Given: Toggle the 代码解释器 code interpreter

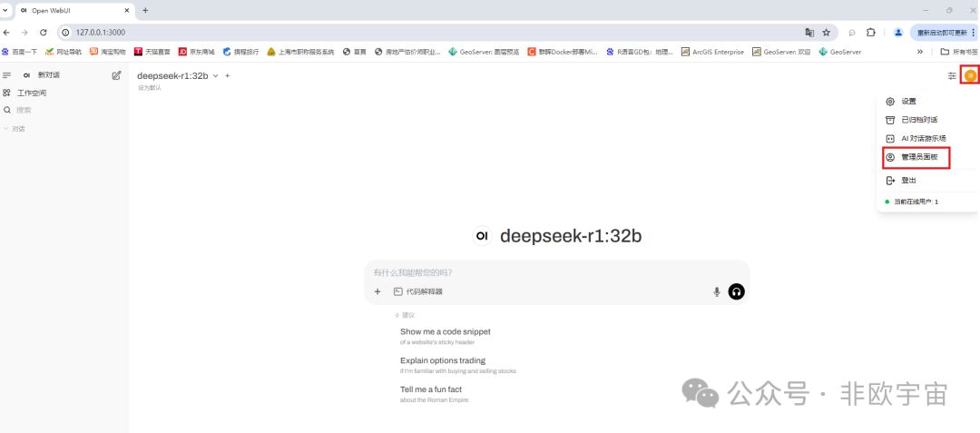Looking at the screenshot, I should pyautogui.click(x=418, y=291).
